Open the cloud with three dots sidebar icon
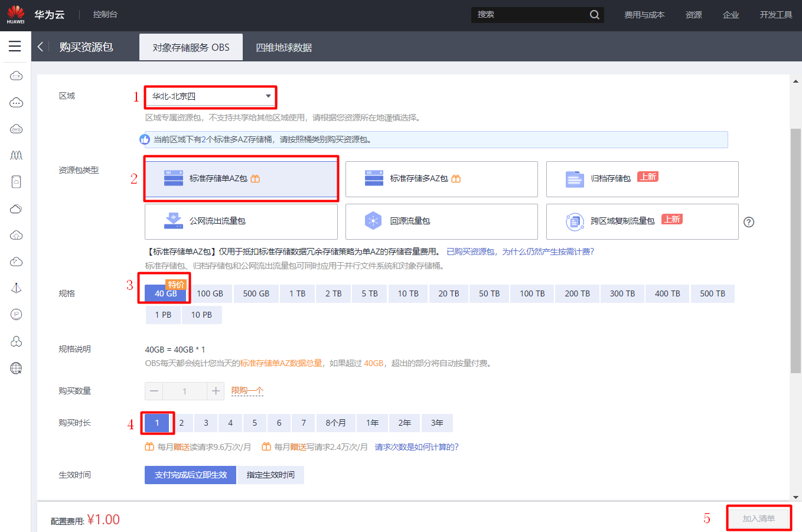The height and width of the screenshot is (532, 802). 16,103
